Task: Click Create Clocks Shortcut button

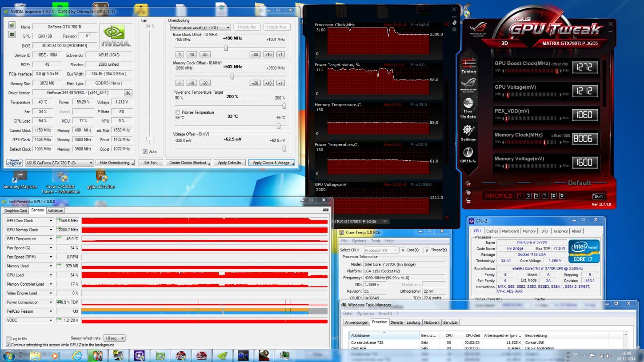Action: pyautogui.click(x=188, y=163)
